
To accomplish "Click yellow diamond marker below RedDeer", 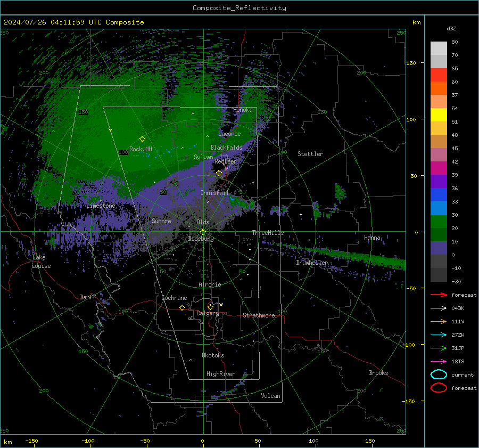I will click(x=219, y=173).
